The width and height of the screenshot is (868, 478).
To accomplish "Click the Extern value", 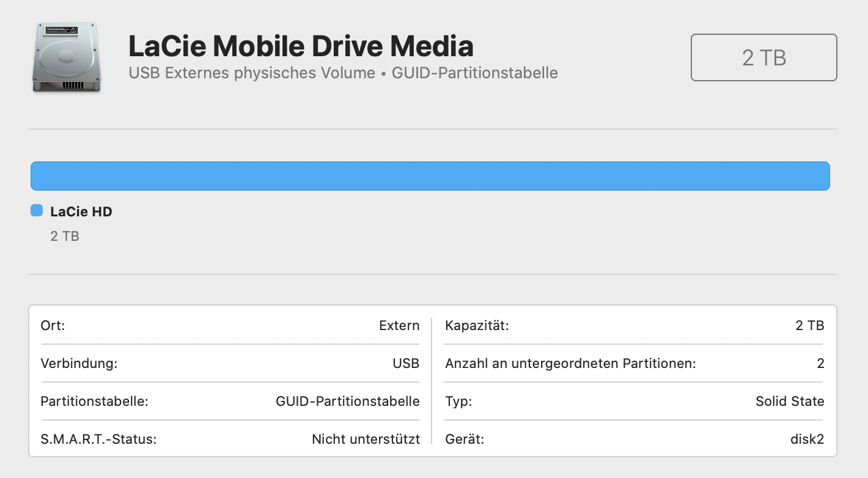I will pyautogui.click(x=399, y=325).
